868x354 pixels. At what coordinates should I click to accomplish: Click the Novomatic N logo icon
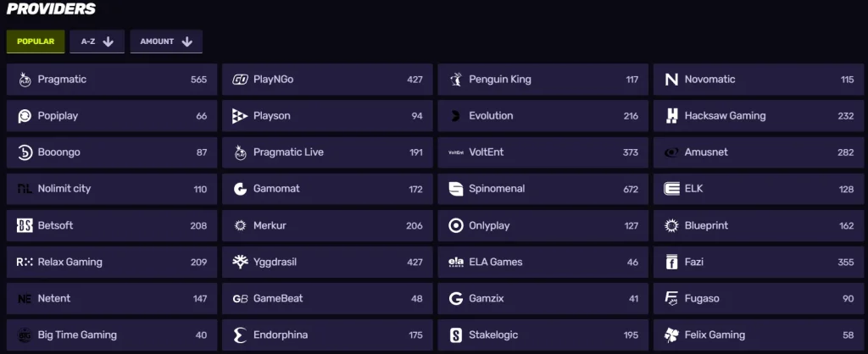[x=671, y=80]
